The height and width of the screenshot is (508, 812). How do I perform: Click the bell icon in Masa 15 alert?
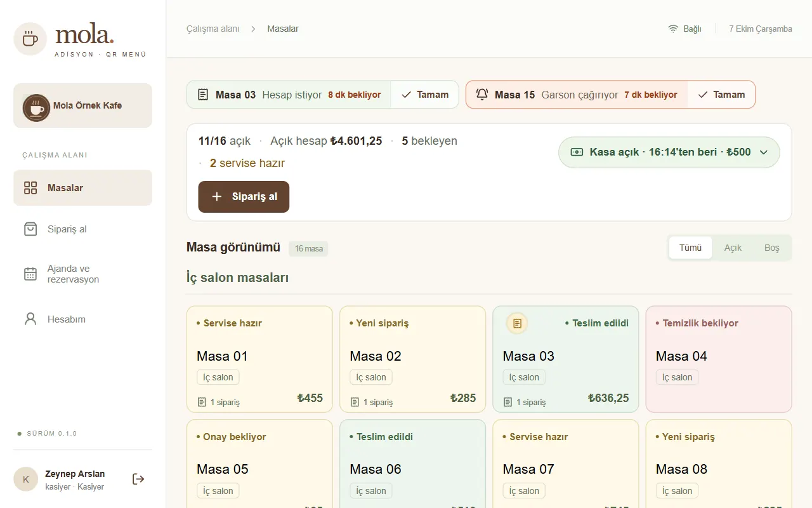click(482, 95)
